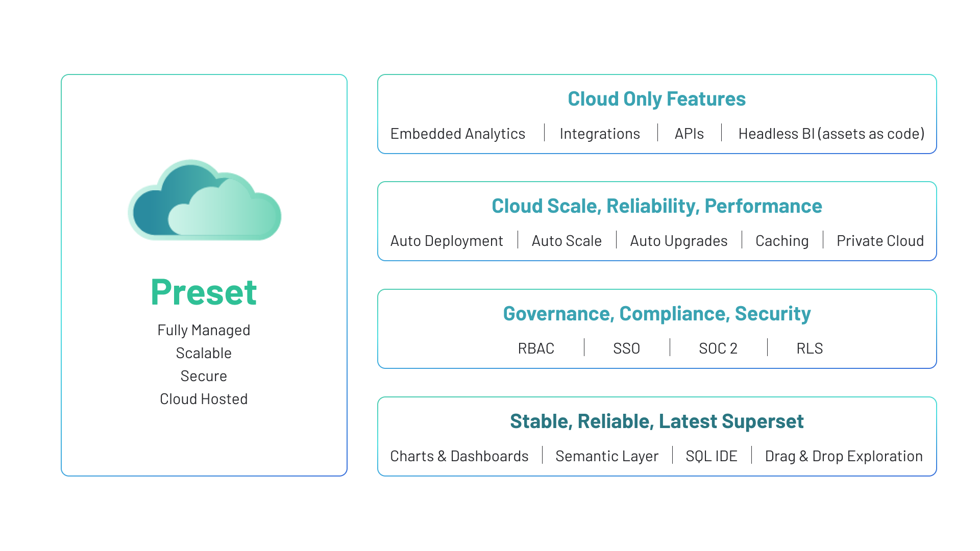Select the Preset brand name
The width and height of the screenshot is (980, 551).
point(204,291)
